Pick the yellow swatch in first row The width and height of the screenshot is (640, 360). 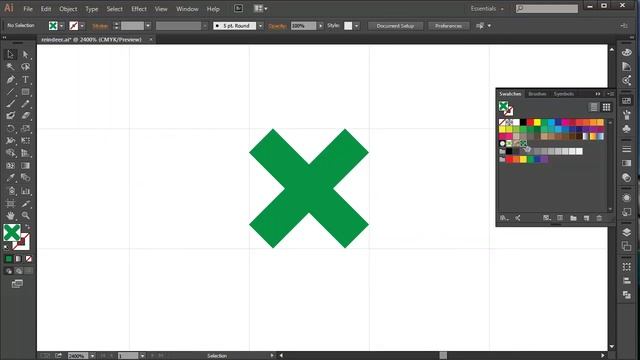[x=537, y=122]
